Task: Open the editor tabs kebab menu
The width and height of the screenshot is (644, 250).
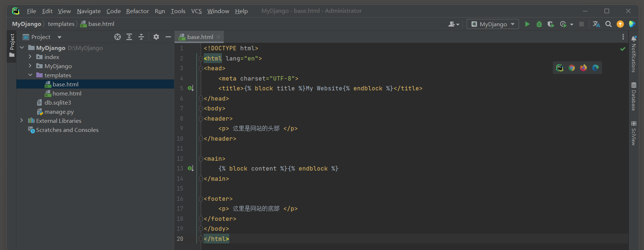Action: tap(623, 37)
